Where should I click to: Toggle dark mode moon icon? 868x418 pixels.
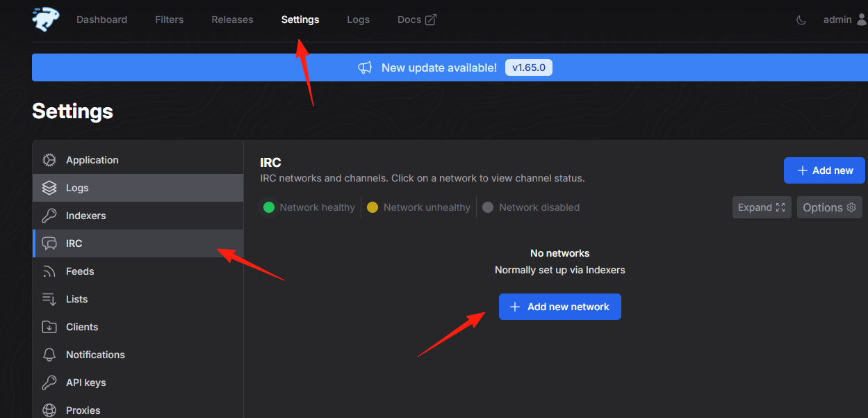tap(801, 20)
